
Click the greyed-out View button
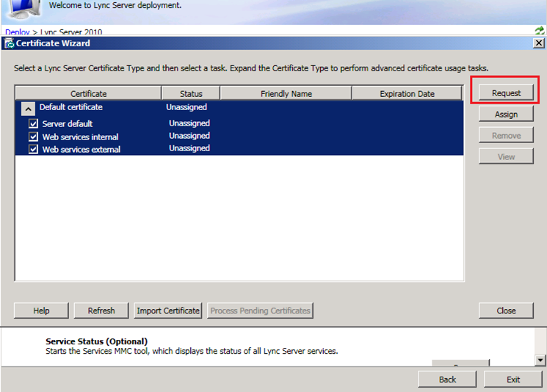click(506, 156)
